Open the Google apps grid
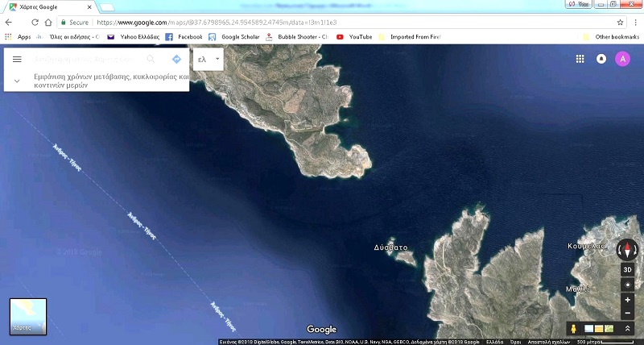The width and height of the screenshot is (644, 345). click(x=580, y=59)
